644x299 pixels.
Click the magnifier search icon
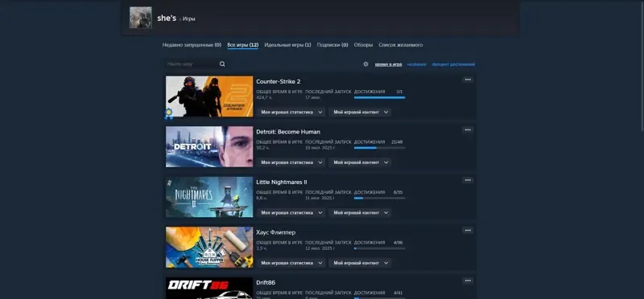coord(222,64)
